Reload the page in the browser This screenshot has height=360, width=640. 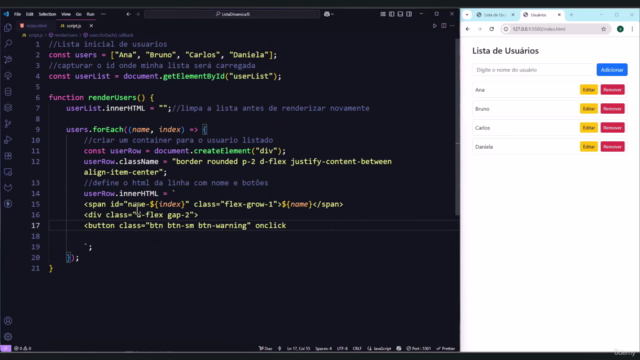tap(492, 29)
